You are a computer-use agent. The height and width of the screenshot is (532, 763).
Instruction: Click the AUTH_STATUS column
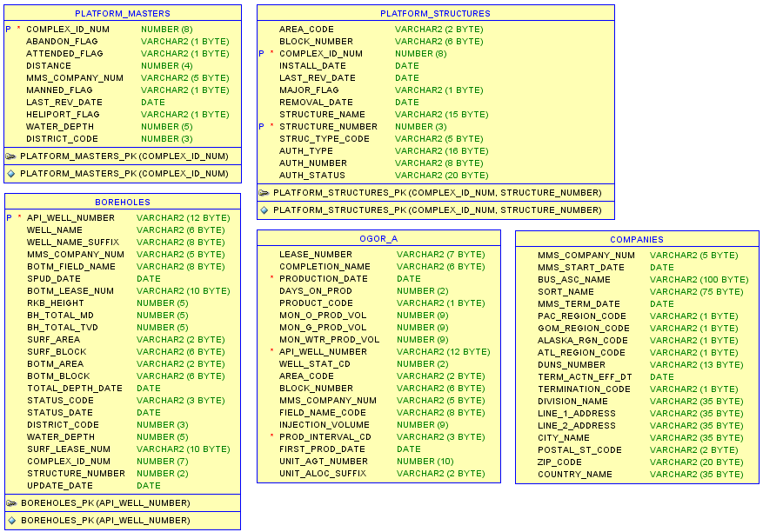(x=312, y=175)
